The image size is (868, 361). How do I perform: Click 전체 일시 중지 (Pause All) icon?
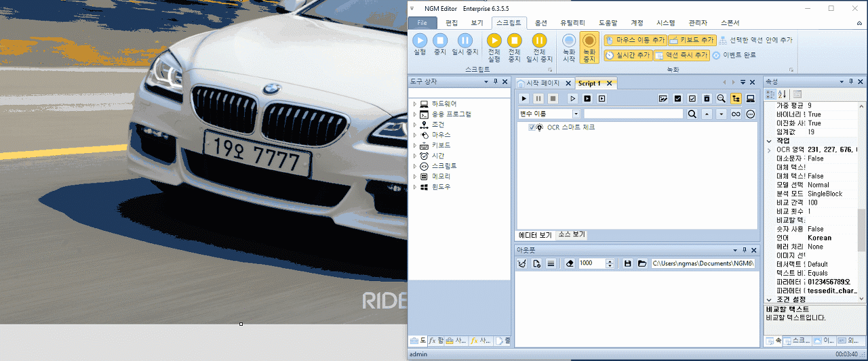(539, 41)
